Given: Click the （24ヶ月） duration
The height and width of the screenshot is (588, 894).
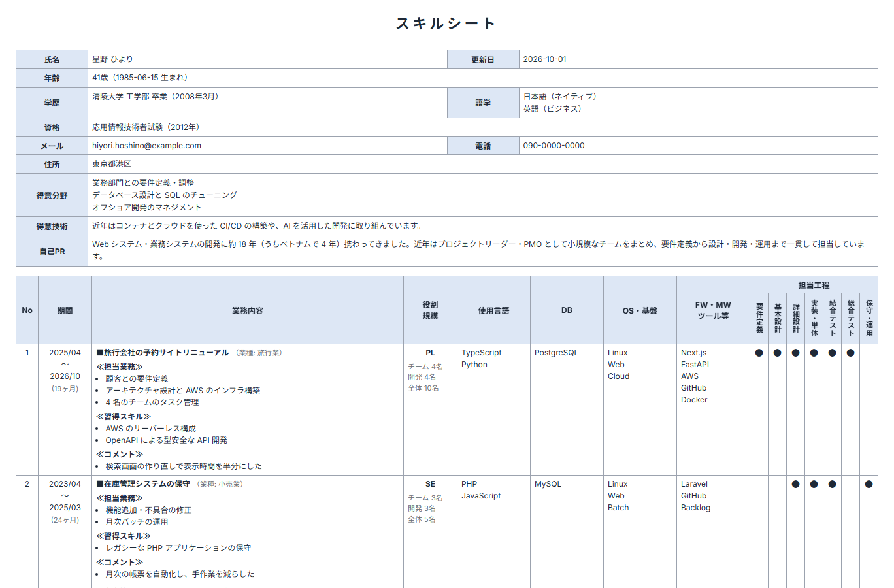Looking at the screenshot, I should click(x=65, y=520).
